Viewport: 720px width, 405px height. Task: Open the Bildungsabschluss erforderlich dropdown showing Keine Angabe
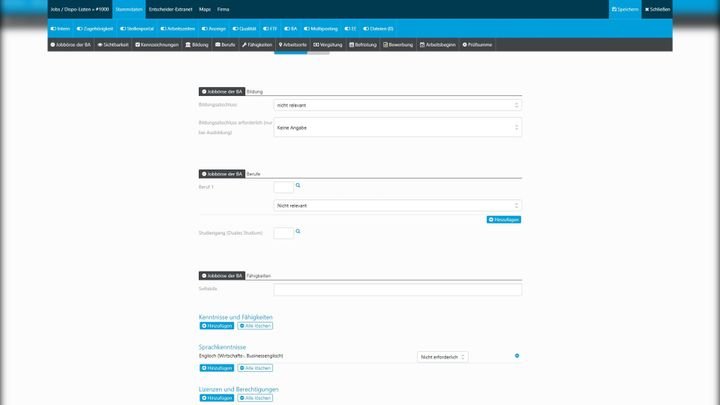pyautogui.click(x=397, y=127)
